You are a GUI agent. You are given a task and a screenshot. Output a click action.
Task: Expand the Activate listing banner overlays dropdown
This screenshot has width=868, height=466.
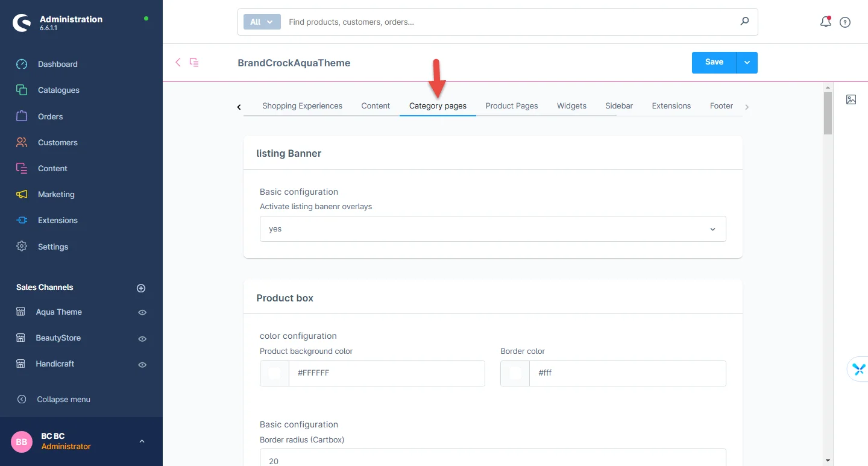pyautogui.click(x=492, y=229)
